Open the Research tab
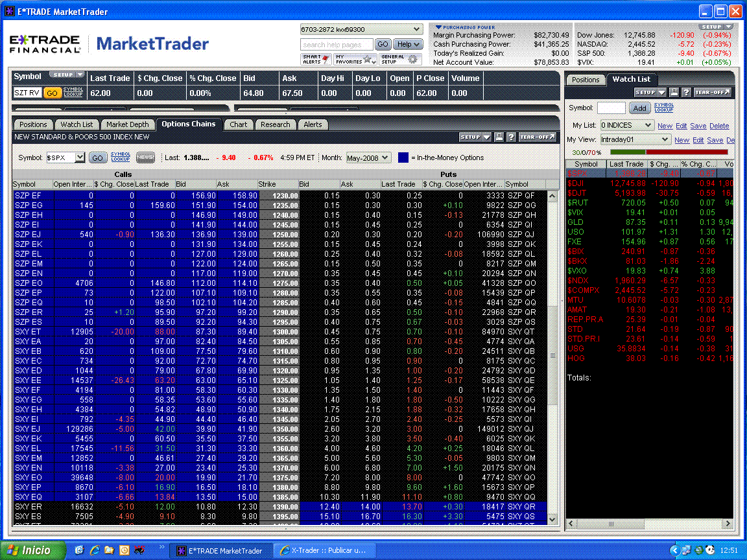Viewport: 747px width, 560px height. [x=276, y=124]
